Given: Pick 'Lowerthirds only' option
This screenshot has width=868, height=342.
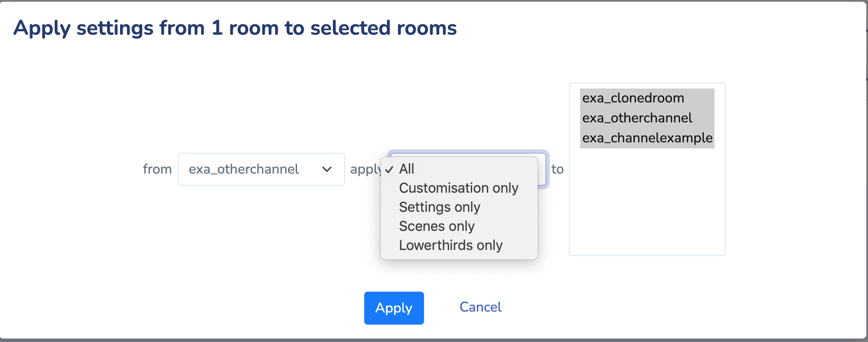Looking at the screenshot, I should coord(459,245).
